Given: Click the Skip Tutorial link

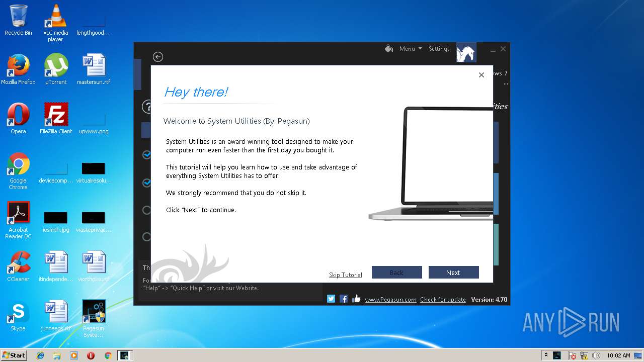Looking at the screenshot, I should 346,275.
